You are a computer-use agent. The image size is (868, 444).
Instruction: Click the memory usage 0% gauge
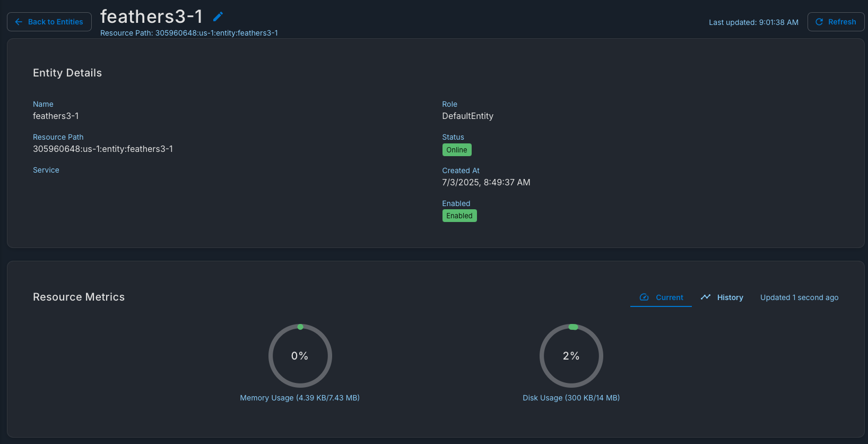tap(300, 356)
